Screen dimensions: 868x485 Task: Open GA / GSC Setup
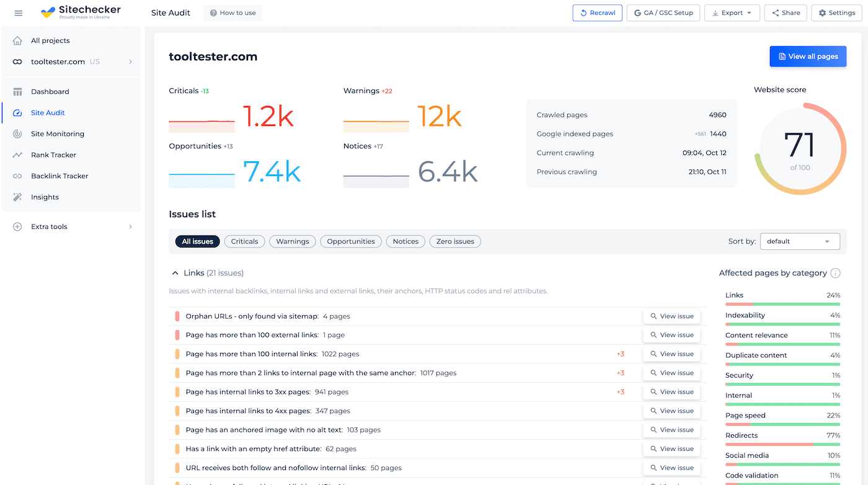point(663,13)
